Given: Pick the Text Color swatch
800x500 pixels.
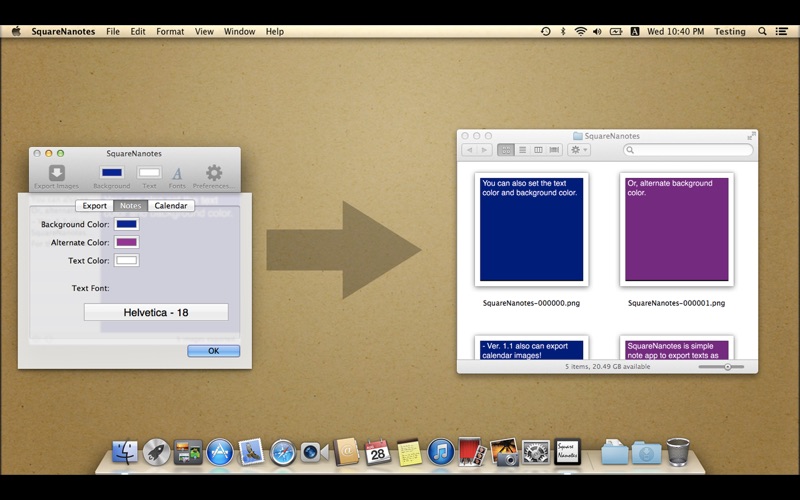Looking at the screenshot, I should [x=127, y=260].
